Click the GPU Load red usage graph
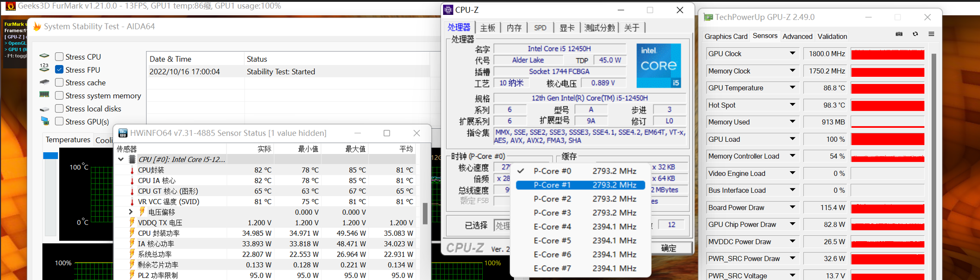The image size is (980, 280). [x=887, y=140]
